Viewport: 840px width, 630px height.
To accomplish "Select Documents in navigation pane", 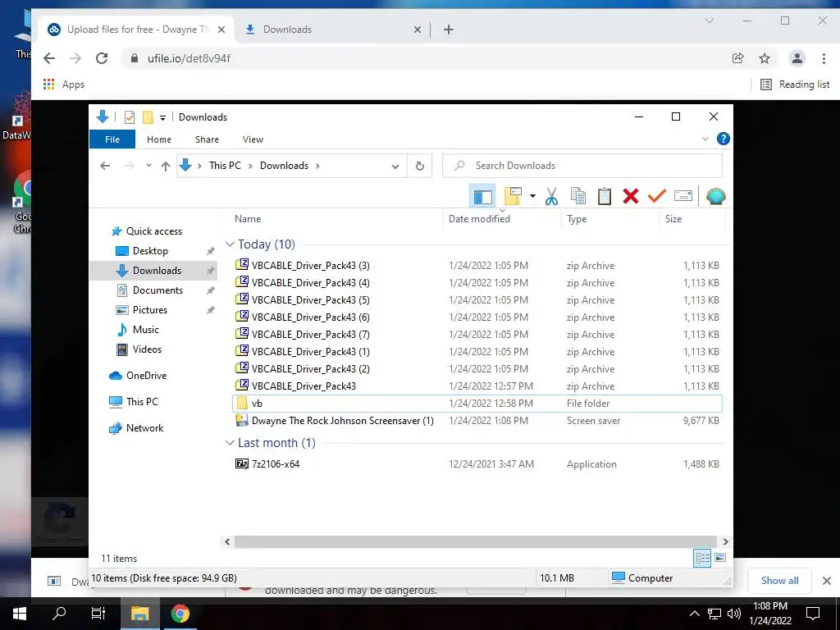I will 157,290.
